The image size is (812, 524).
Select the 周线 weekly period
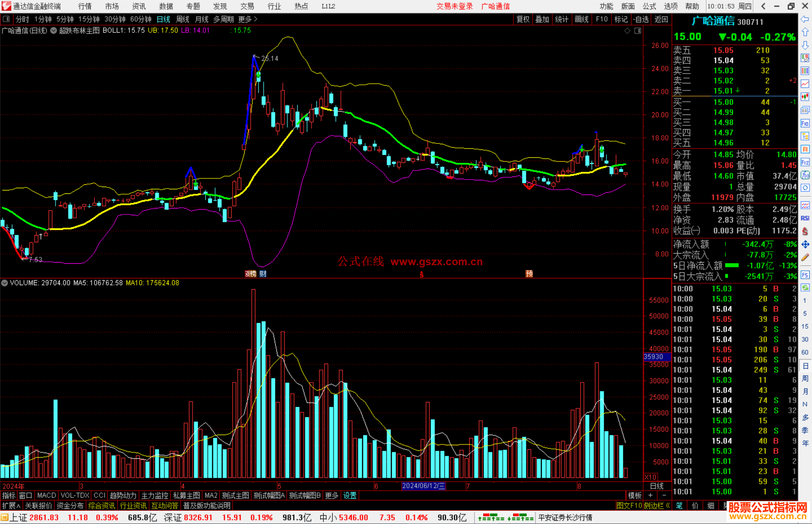[x=183, y=19]
